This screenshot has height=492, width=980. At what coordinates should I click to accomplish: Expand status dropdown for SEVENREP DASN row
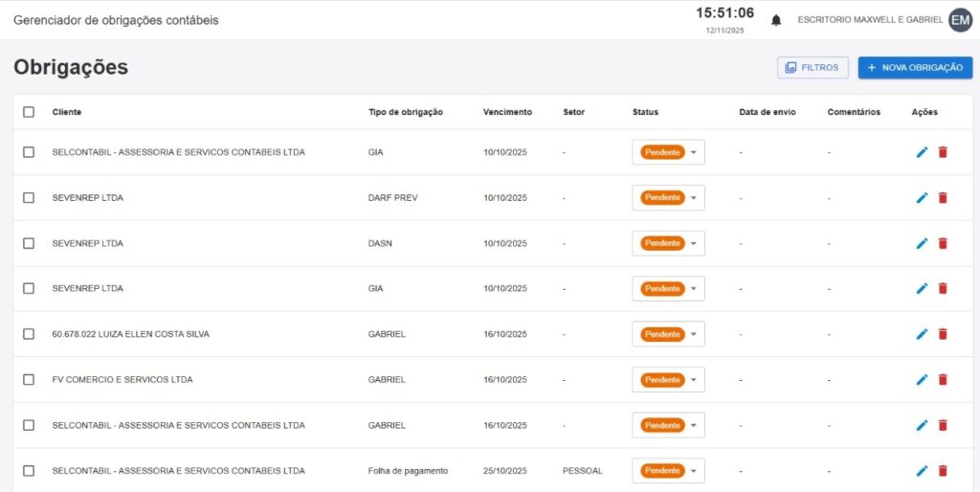click(693, 243)
